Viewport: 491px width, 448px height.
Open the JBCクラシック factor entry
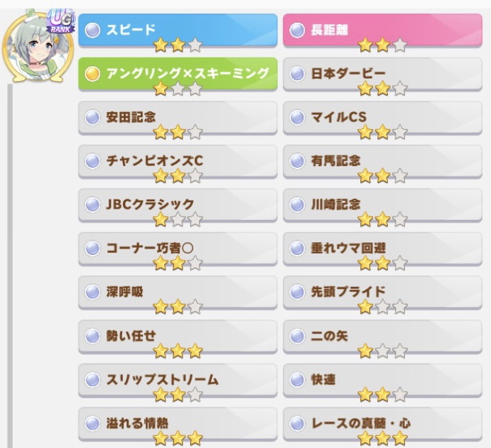pos(178,205)
